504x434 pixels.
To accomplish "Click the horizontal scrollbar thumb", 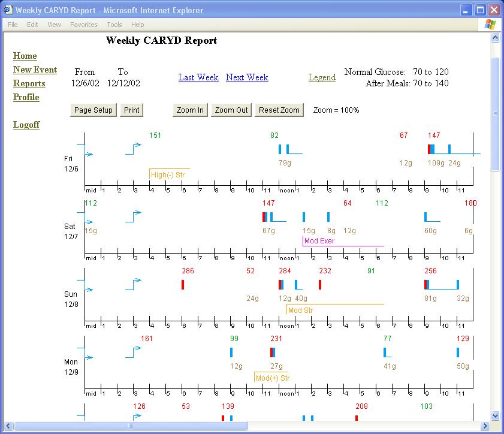I will tap(131, 426).
